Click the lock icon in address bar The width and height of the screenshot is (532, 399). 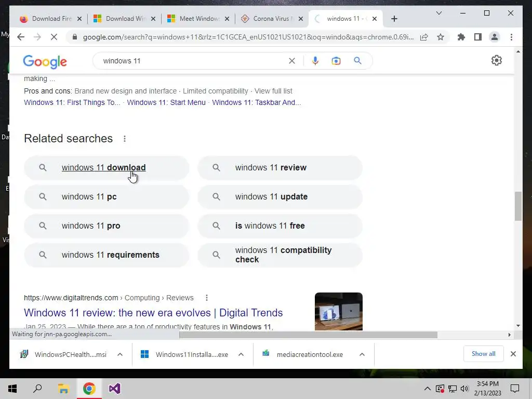click(x=75, y=37)
